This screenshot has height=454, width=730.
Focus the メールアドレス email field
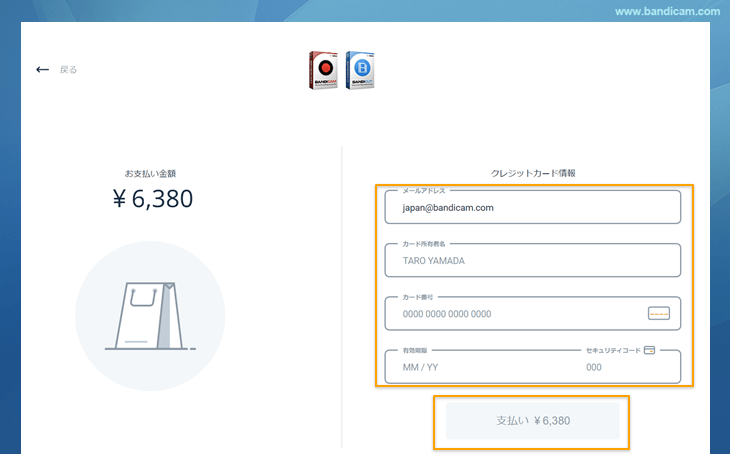[533, 207]
